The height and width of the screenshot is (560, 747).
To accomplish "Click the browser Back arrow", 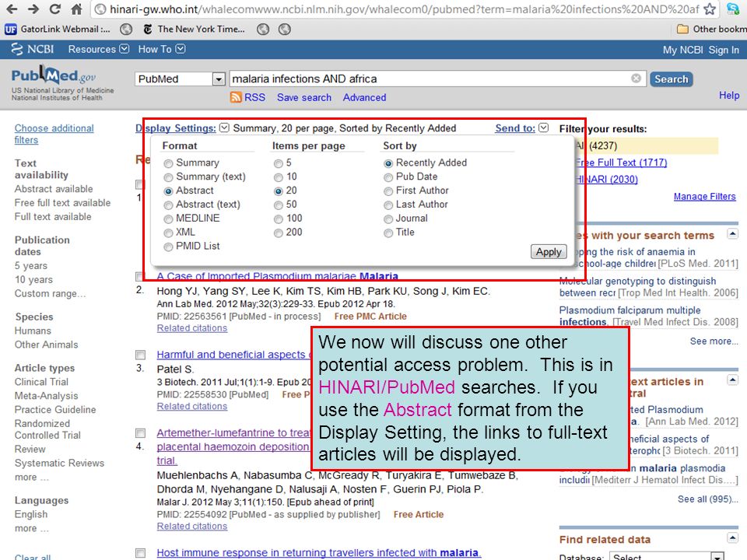I will tap(12, 9).
